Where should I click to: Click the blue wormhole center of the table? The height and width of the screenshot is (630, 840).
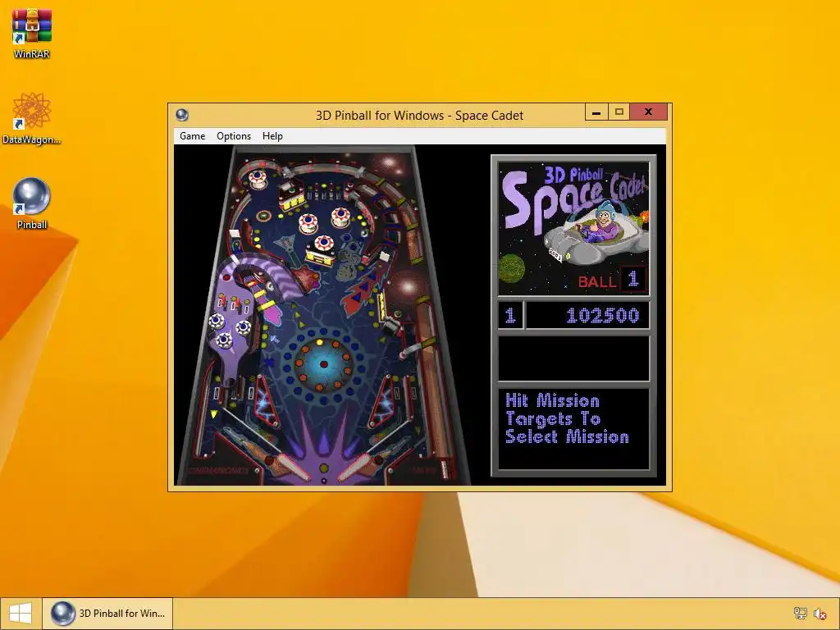tap(323, 364)
